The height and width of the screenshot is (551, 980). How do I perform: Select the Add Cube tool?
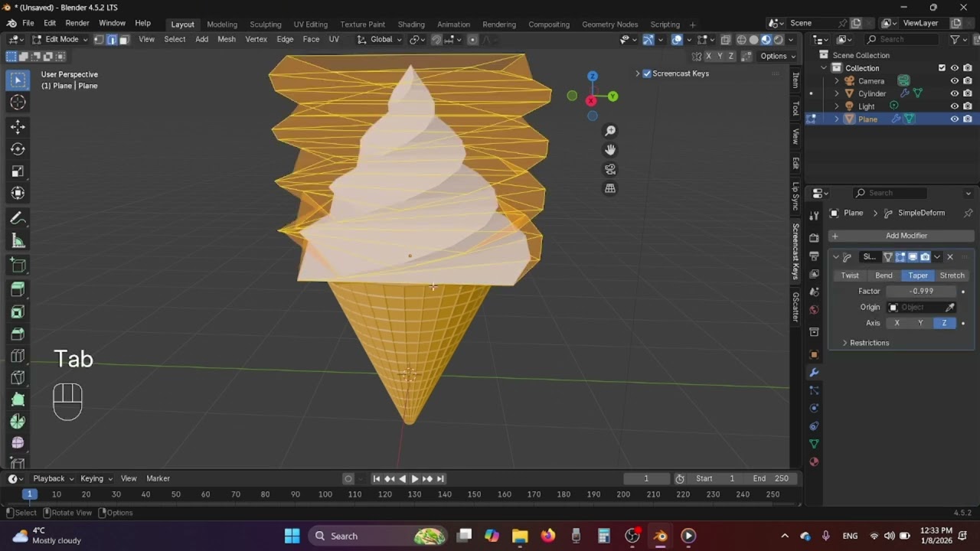pos(18,266)
